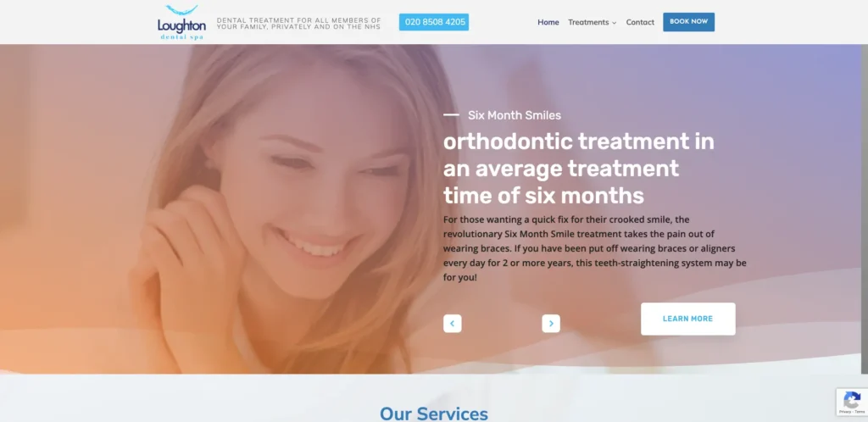This screenshot has height=422, width=868.
Task: Advance to next slide with right arrow
Action: pos(551,324)
